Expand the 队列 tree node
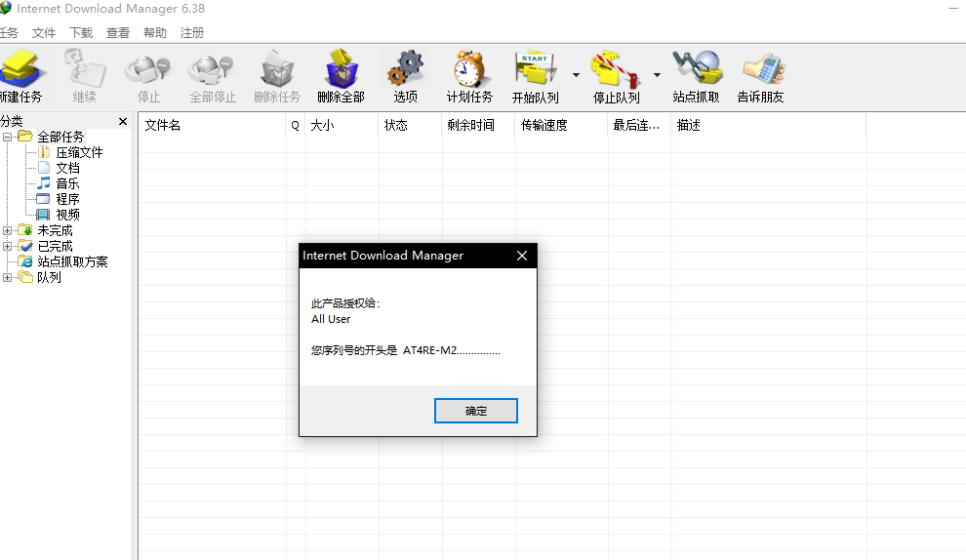This screenshot has width=966, height=560. [x=8, y=277]
